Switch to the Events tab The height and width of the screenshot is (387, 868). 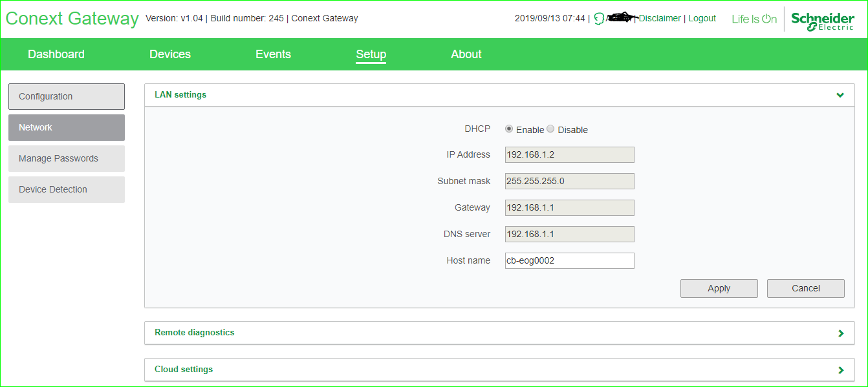click(x=273, y=54)
